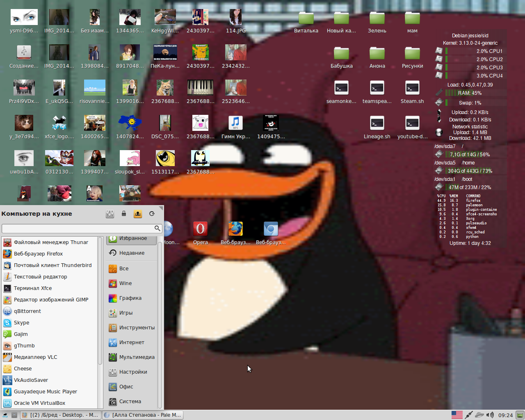Image resolution: width=525 pixels, height=420 pixels.
Task: Open All Settings from the Whisker menu header
Action: 110,214
